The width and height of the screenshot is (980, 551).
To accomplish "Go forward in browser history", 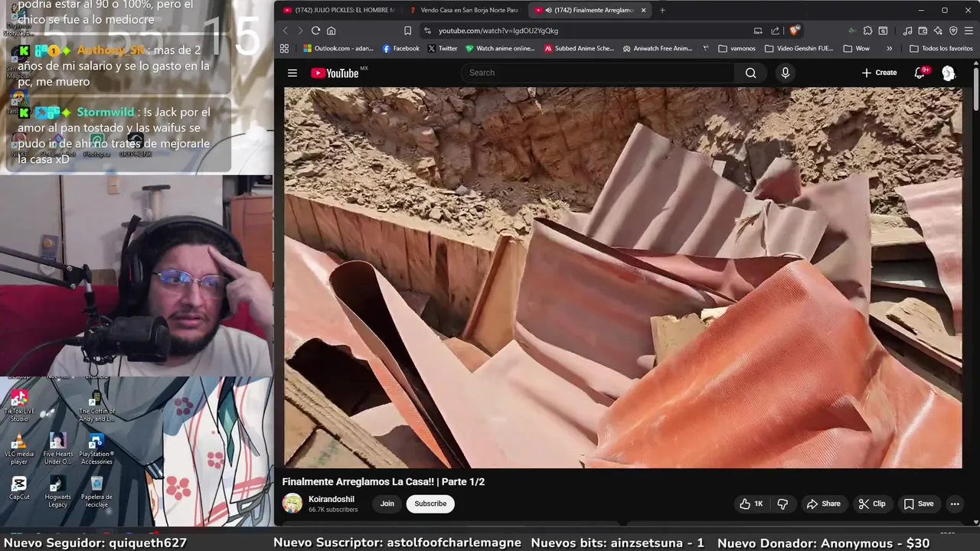I will point(299,31).
